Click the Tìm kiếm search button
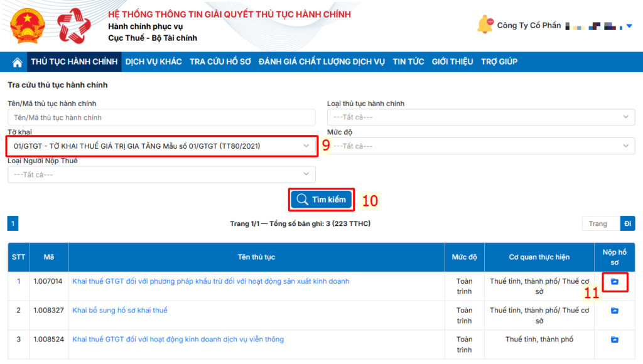 (x=321, y=200)
